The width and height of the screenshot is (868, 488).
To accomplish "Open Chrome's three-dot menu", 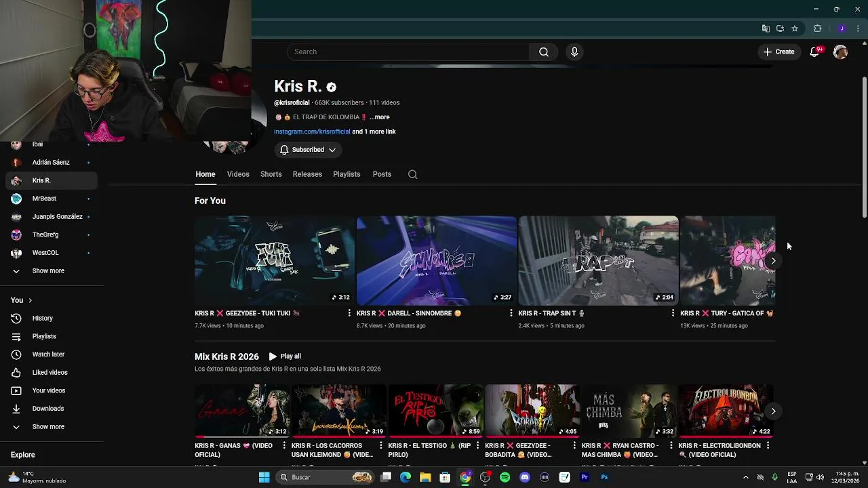I will [x=858, y=28].
